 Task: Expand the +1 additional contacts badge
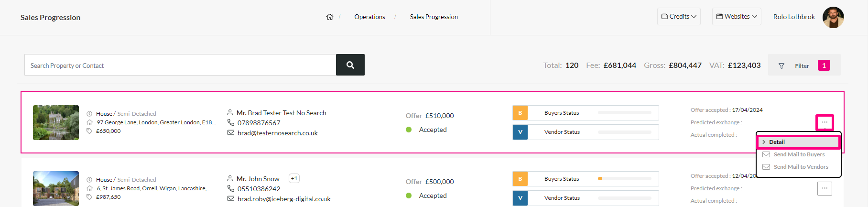294,179
